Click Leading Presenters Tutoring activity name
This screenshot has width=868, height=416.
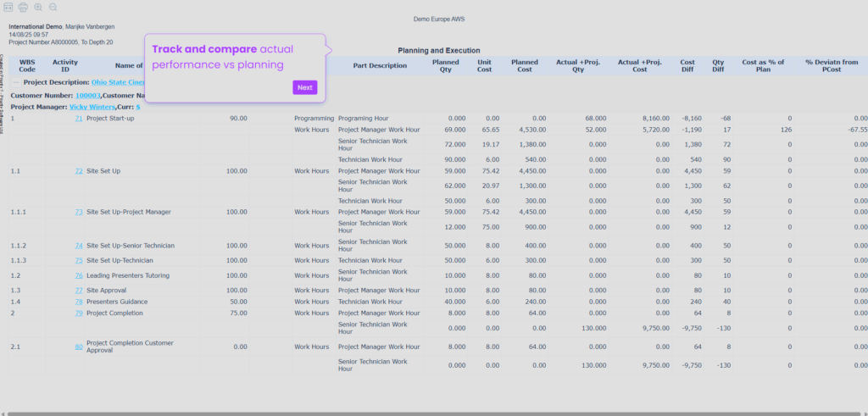tap(128, 275)
